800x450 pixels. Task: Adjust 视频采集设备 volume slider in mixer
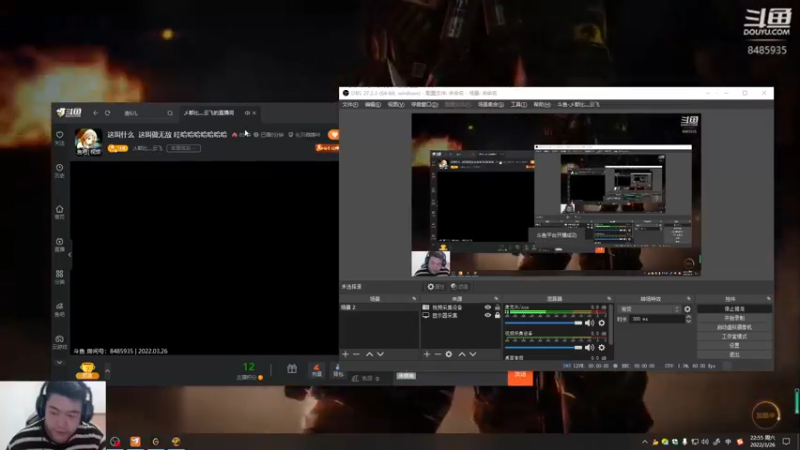pos(543,347)
